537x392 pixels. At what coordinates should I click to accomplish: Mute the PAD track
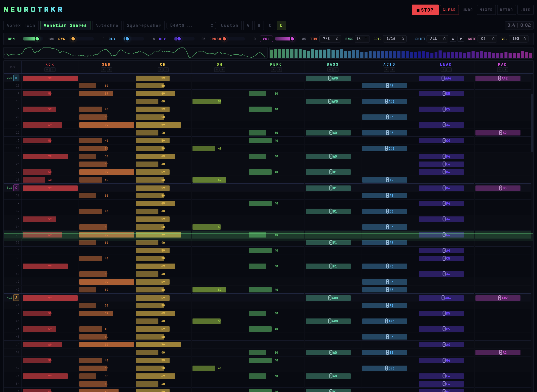(500, 70)
